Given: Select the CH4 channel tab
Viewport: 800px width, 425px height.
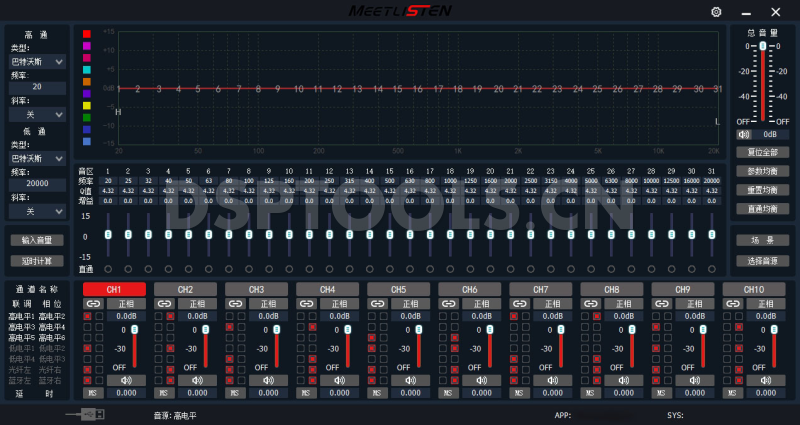Looking at the screenshot, I should pyautogui.click(x=327, y=289).
